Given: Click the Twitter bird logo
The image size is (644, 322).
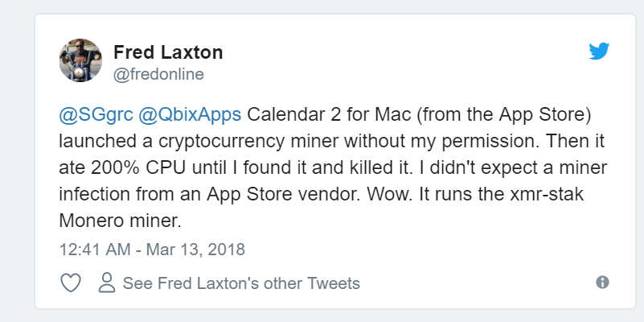Looking at the screenshot, I should click(599, 52).
